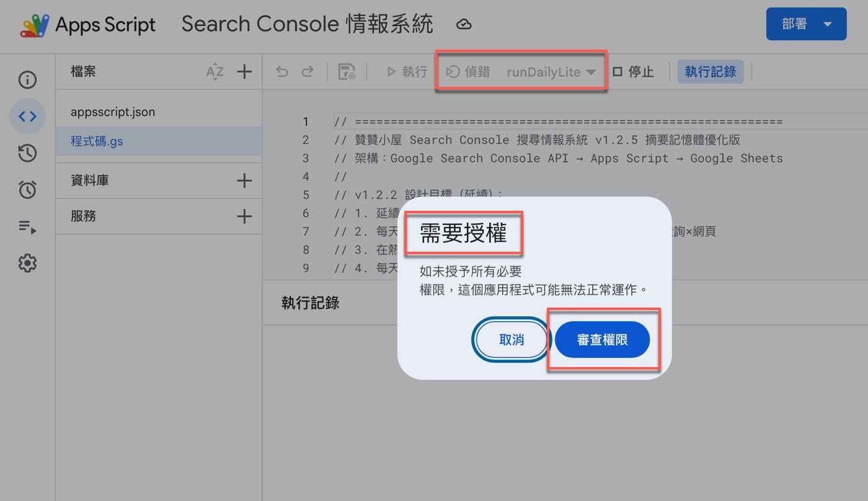Click code line 2 comment text
Screen dimensions: 868x501
pos(537,140)
